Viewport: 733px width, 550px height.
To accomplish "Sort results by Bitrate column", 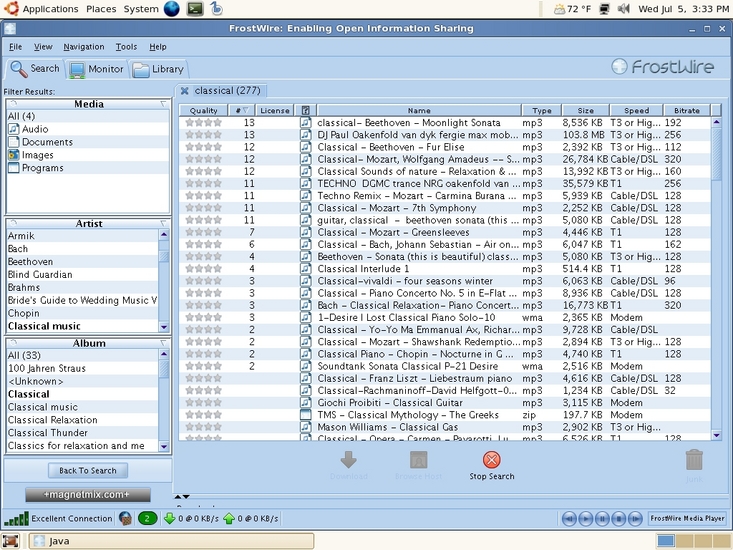I will [x=687, y=110].
